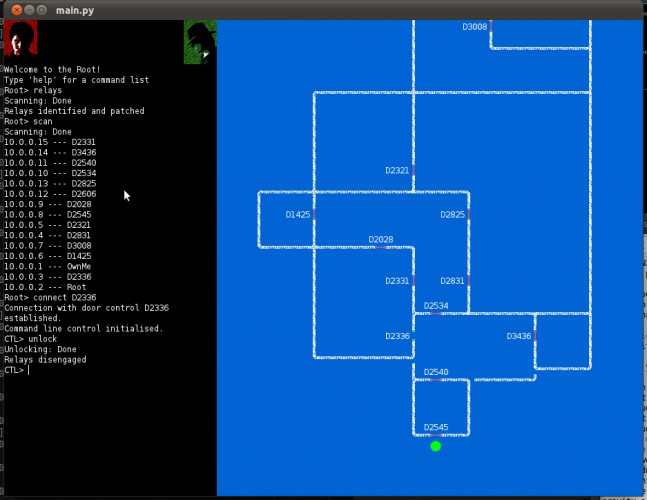Click 'Welcome to the Root!' text
The height and width of the screenshot is (500, 647).
pyautogui.click(x=52, y=70)
